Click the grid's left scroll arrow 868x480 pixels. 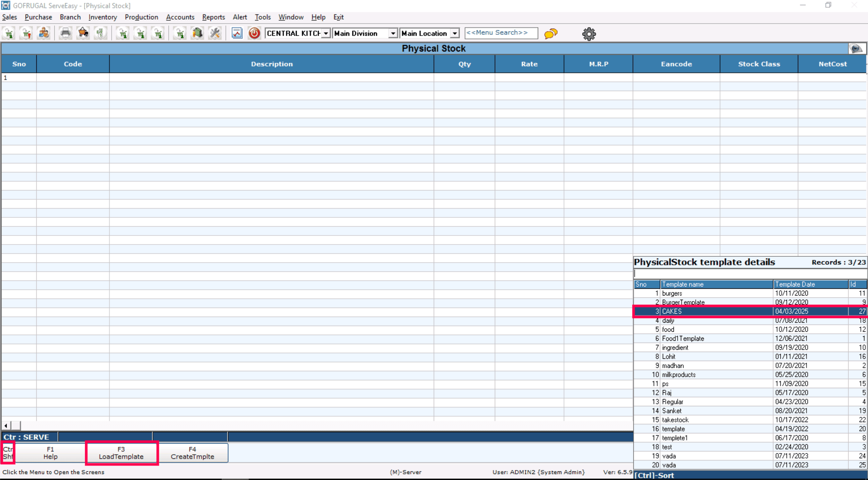pyautogui.click(x=6, y=425)
